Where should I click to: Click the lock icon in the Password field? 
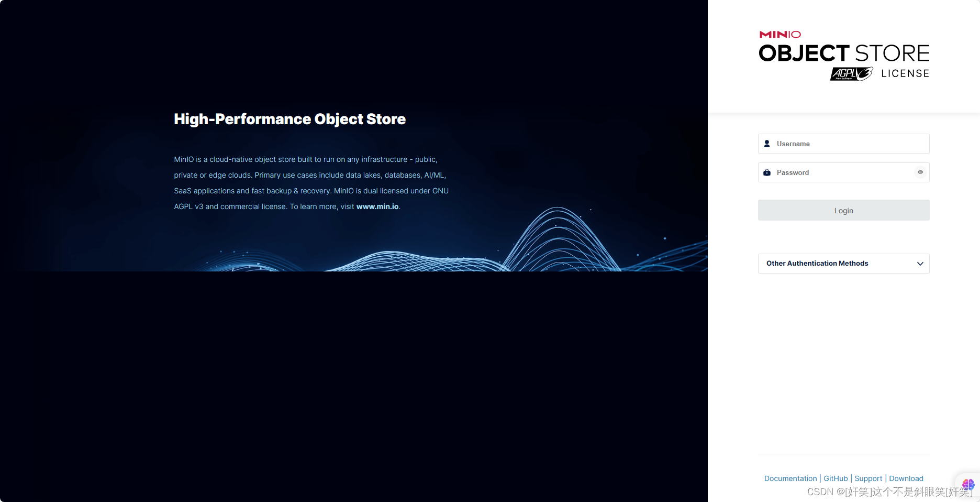pos(767,172)
